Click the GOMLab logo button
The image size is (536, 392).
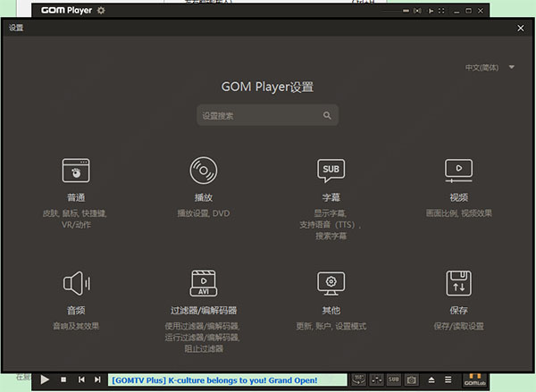tap(475, 379)
